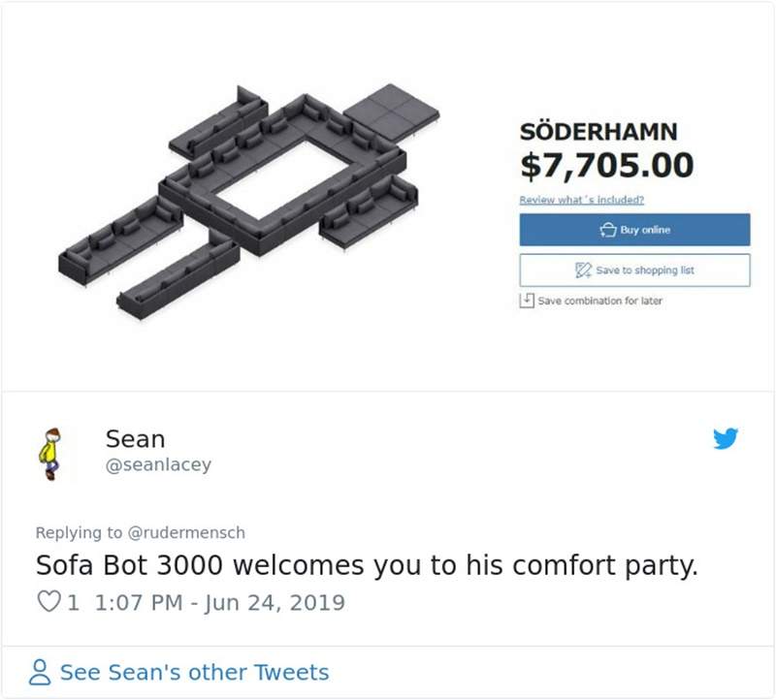The height and width of the screenshot is (700, 776).
Task: Click the shopping bag icon in Buy online
Action: 607,230
